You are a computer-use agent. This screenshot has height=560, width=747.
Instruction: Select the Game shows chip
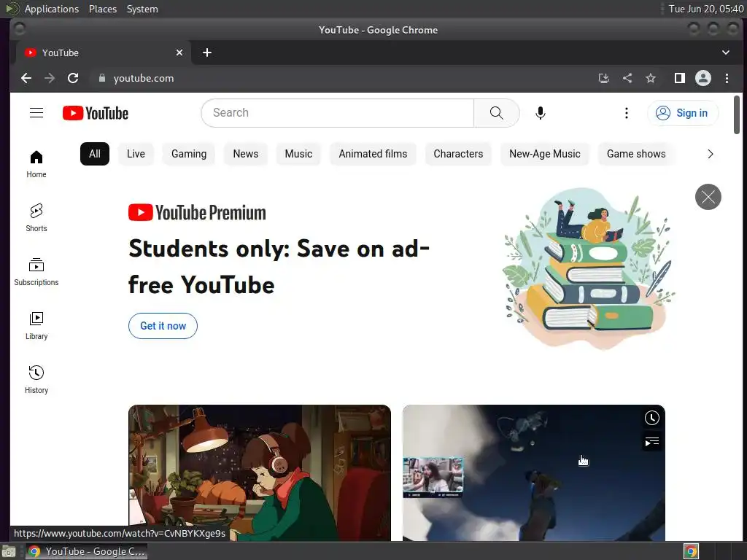(x=636, y=154)
